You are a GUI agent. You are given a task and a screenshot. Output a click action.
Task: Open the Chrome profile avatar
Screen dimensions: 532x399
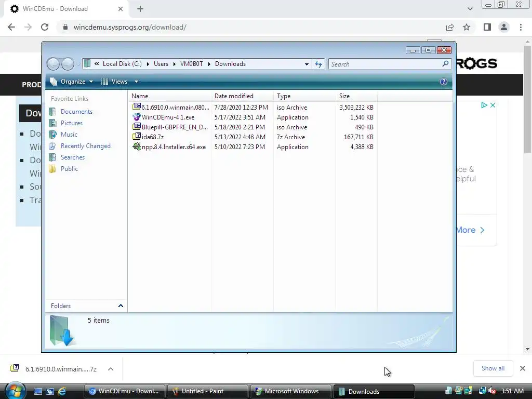[x=504, y=27]
